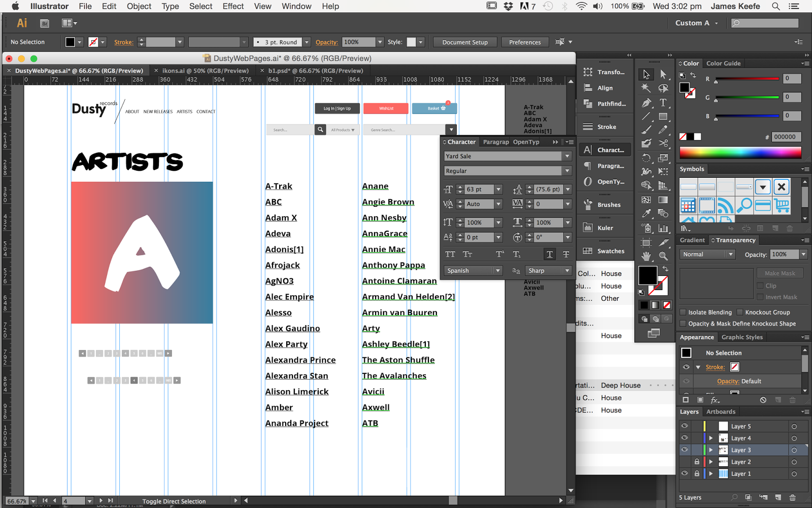812x508 pixels.
Task: Select the Paintbrush tool
Action: pyautogui.click(x=646, y=130)
